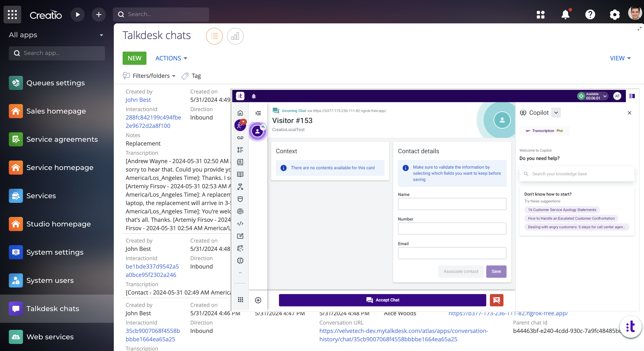The width and height of the screenshot is (644, 351).
Task: Focus the Search app field
Action: 57,53
